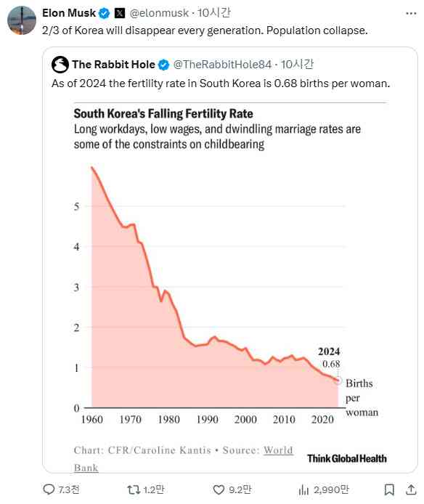Screen dimensions: 424x504
Task: Click the X affiliation badge icon
Action: [x=120, y=13]
